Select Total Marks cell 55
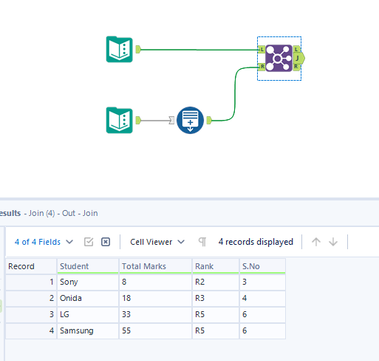This screenshot has width=379, height=361. (155, 331)
